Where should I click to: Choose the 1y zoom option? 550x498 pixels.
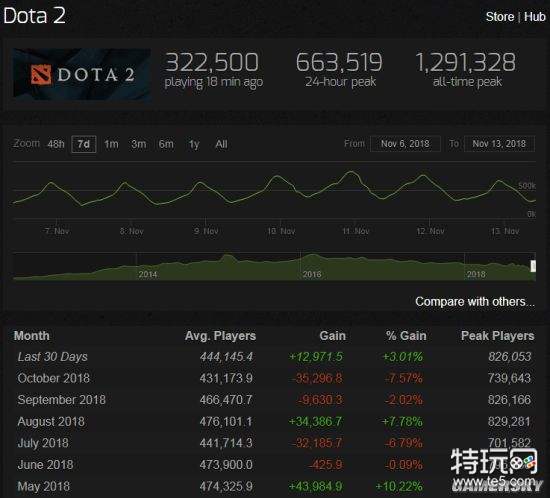[194, 144]
